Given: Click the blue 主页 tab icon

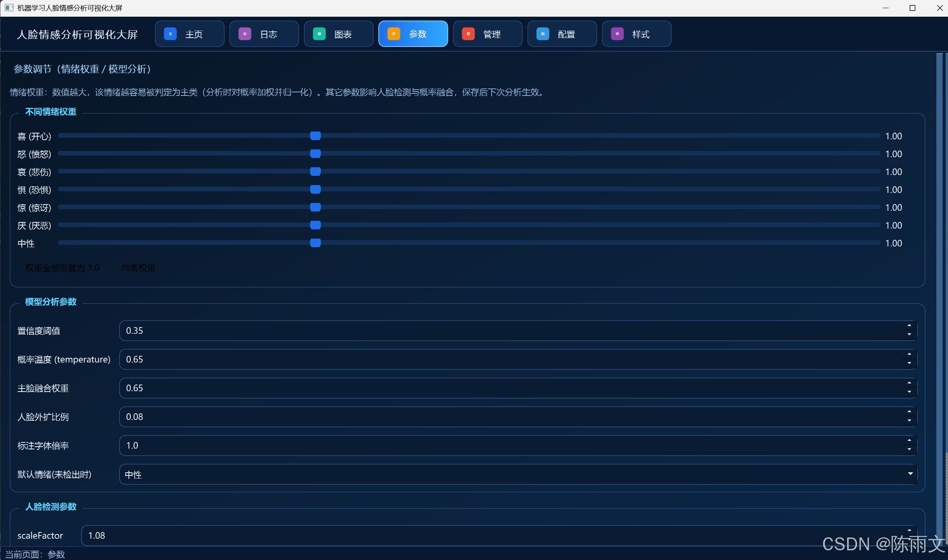Looking at the screenshot, I should coord(170,34).
